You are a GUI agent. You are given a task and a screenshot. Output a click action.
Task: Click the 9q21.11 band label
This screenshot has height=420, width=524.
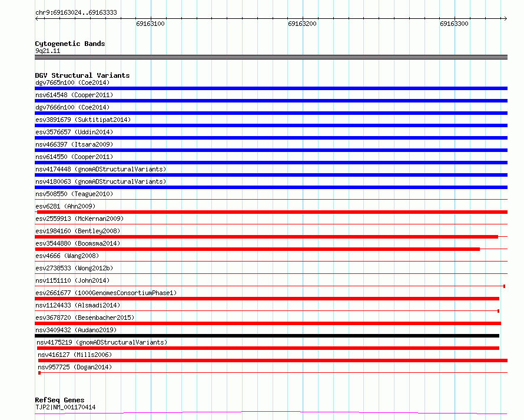point(48,51)
